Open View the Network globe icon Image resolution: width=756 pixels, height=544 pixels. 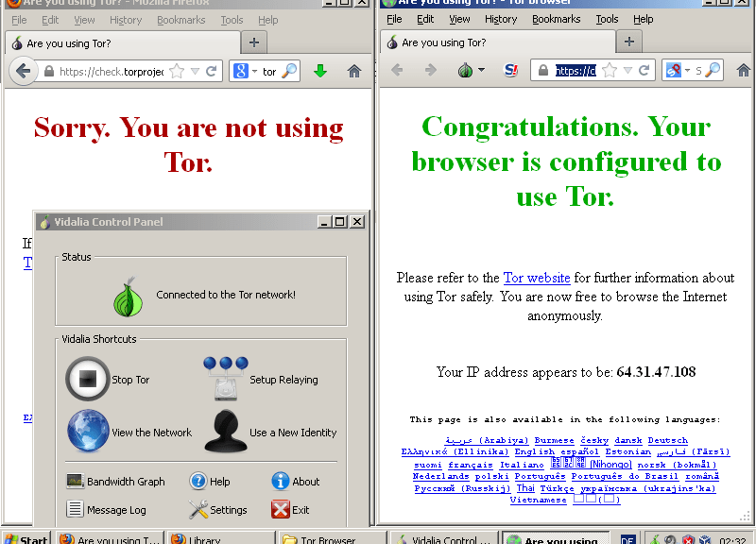(87, 432)
